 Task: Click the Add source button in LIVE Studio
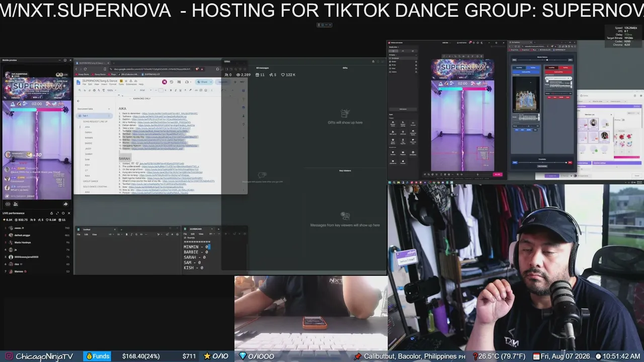point(403,109)
